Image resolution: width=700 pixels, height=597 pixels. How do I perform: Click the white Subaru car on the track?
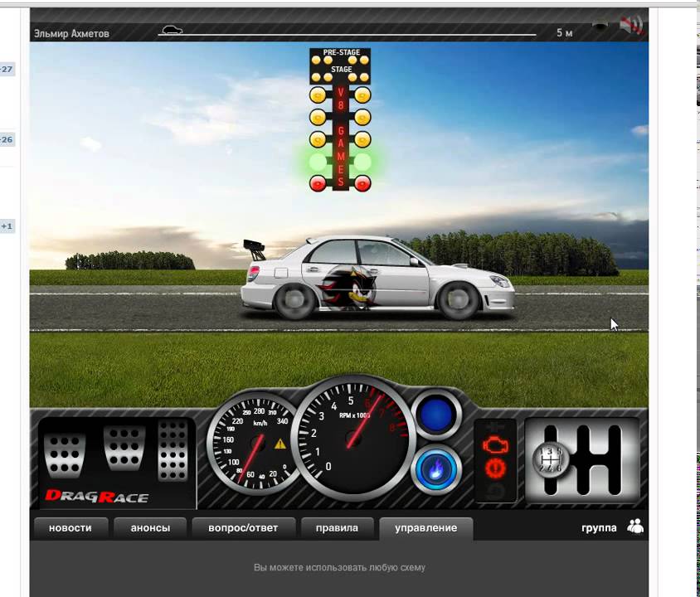(377, 278)
